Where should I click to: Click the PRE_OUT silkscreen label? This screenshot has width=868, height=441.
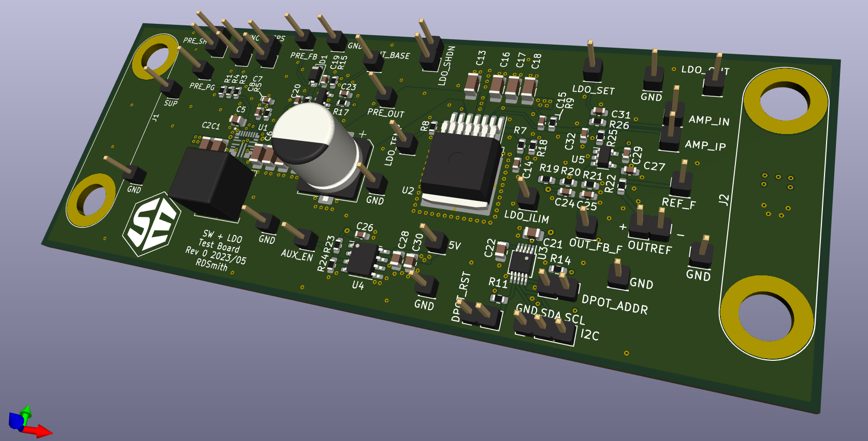coord(386,112)
